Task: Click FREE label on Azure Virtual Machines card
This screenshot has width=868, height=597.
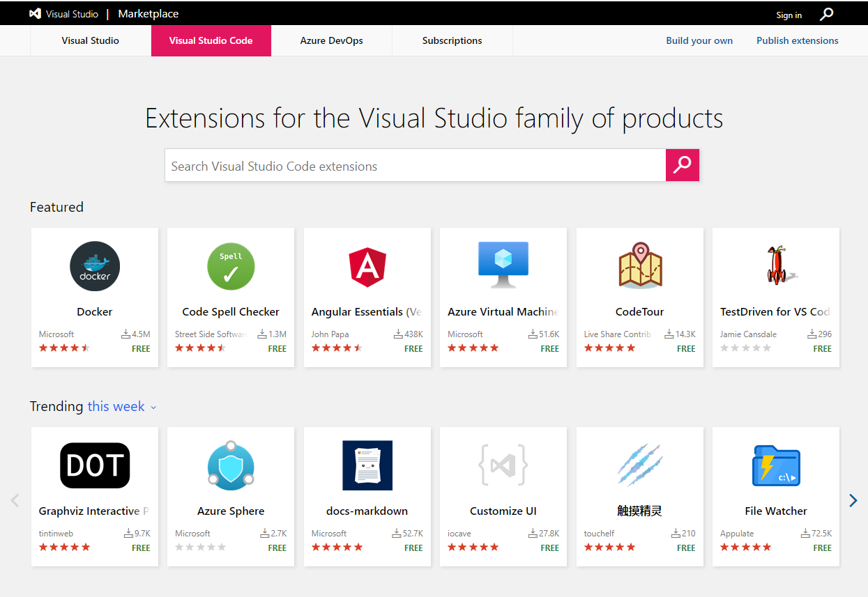Action: point(549,348)
